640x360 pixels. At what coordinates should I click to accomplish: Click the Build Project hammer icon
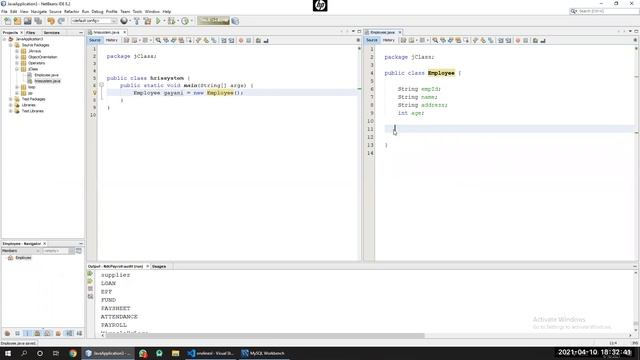coord(137,21)
